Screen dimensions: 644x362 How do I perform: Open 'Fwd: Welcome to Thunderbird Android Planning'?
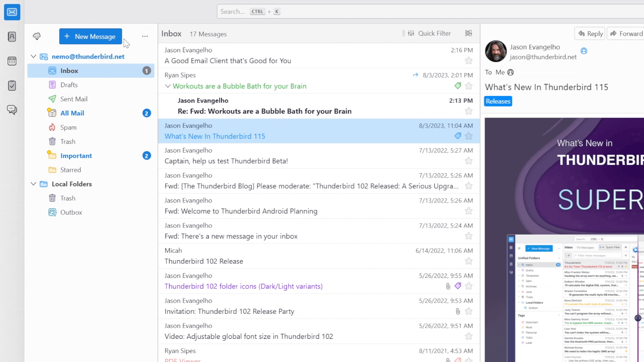319,206
